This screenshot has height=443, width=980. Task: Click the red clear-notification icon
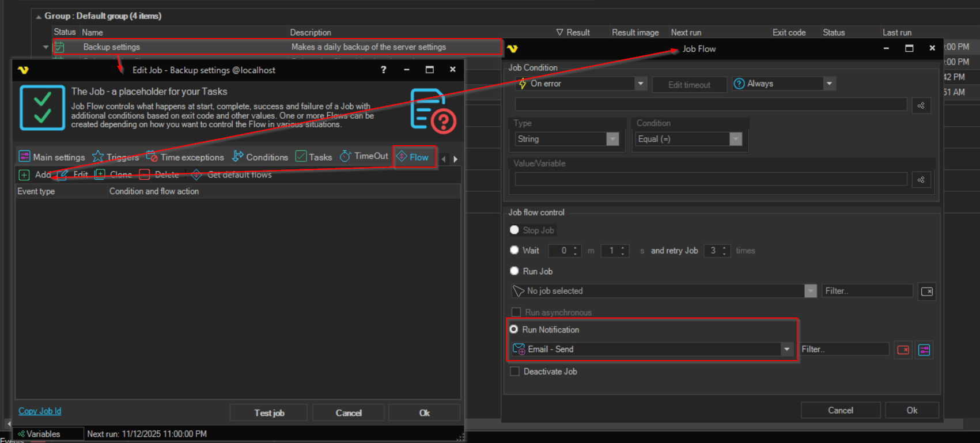903,350
